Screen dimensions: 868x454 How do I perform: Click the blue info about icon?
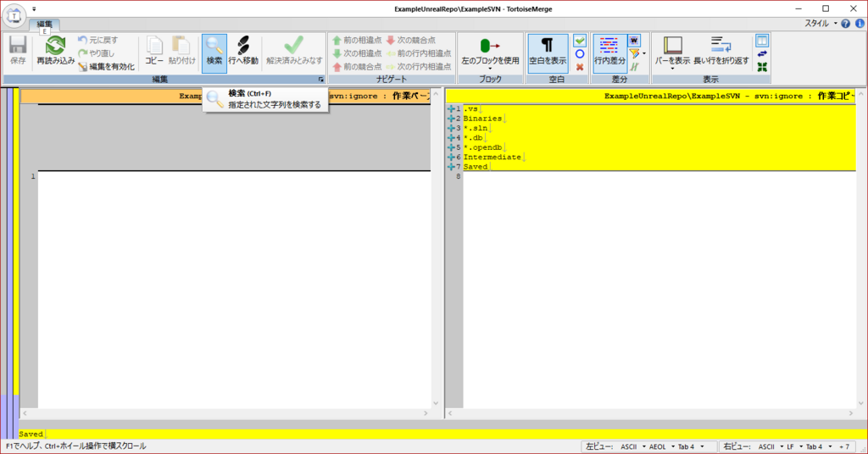[860, 23]
